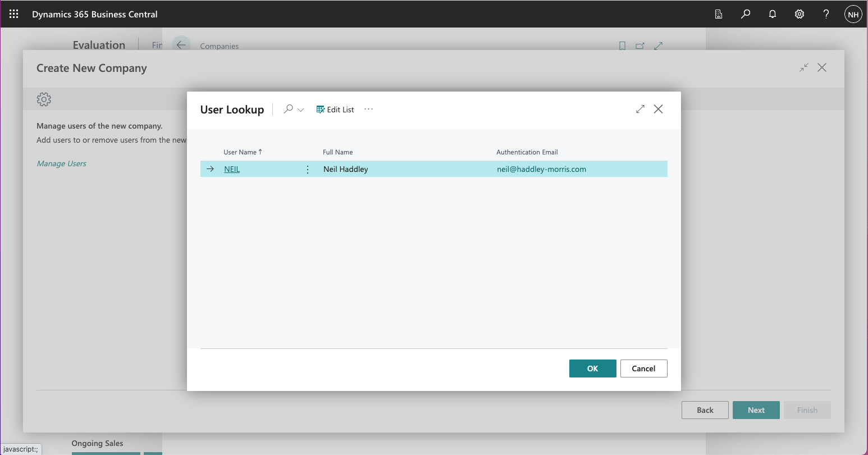Click the Dynamics 365 Business Central title
The height and width of the screenshot is (455, 868).
(x=95, y=14)
